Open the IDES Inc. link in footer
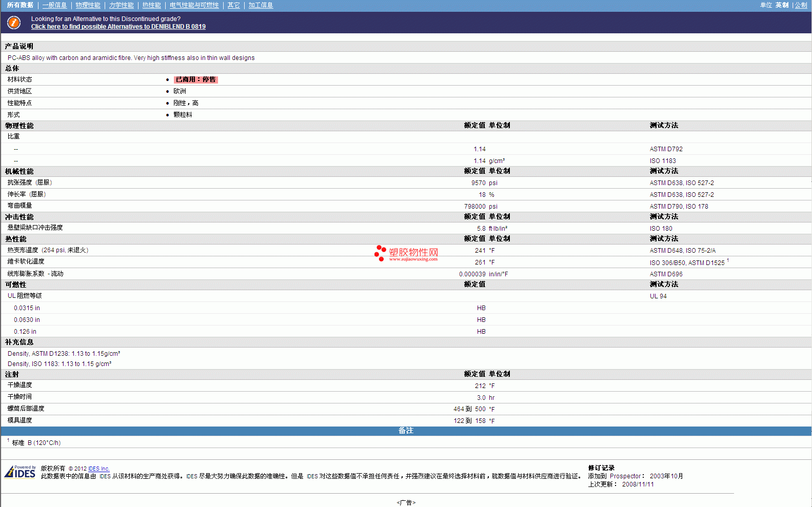This screenshot has width=812, height=507. point(99,469)
